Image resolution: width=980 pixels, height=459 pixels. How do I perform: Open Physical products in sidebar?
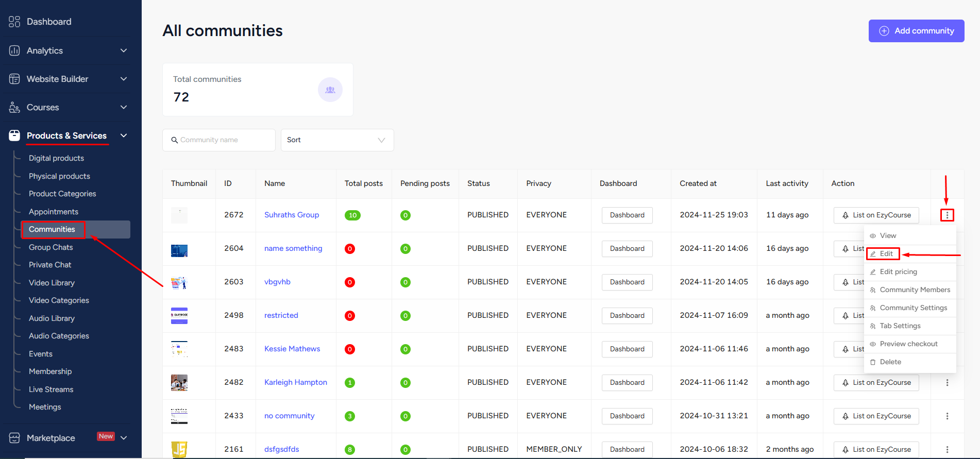(x=59, y=176)
